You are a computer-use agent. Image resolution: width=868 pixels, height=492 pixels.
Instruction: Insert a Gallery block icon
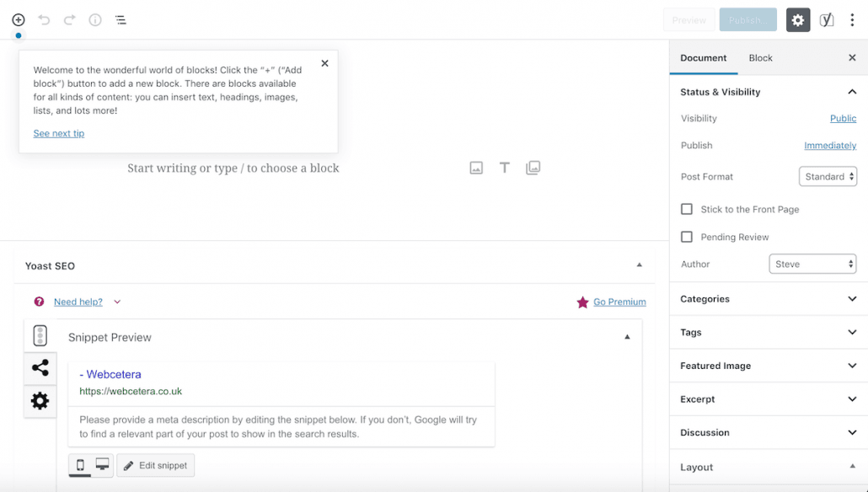(x=533, y=168)
